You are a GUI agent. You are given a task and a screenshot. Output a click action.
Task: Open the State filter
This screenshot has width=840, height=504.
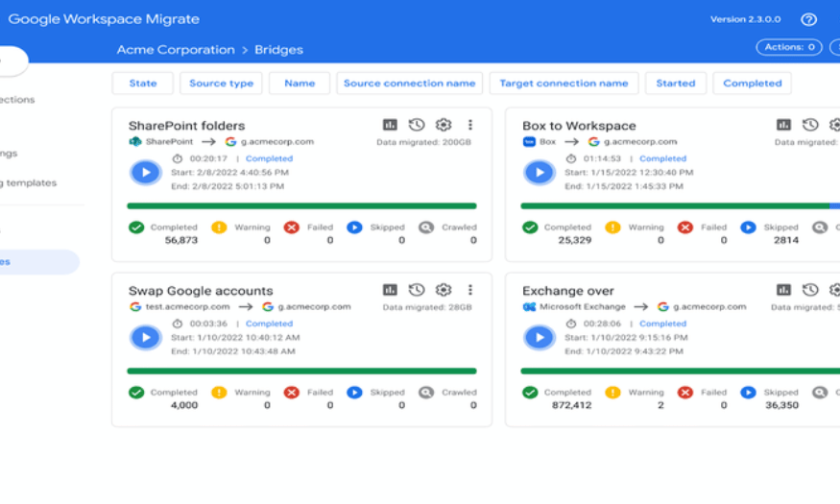[x=142, y=83]
